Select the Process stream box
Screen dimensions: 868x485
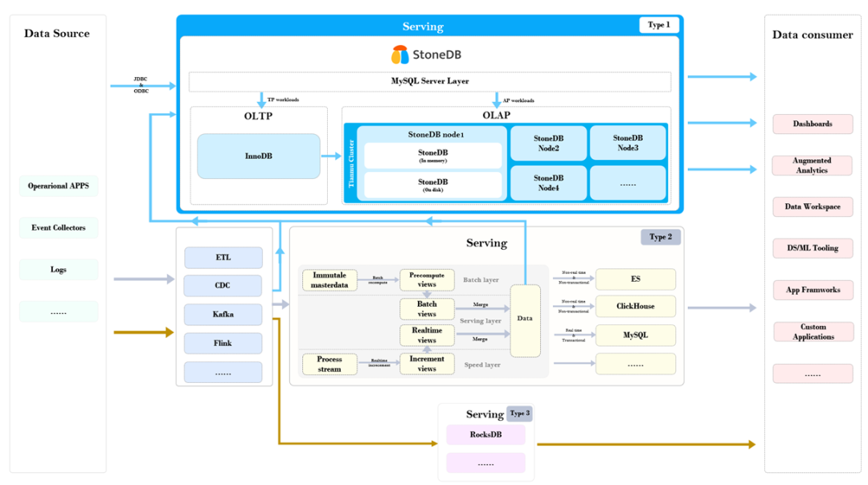point(330,364)
